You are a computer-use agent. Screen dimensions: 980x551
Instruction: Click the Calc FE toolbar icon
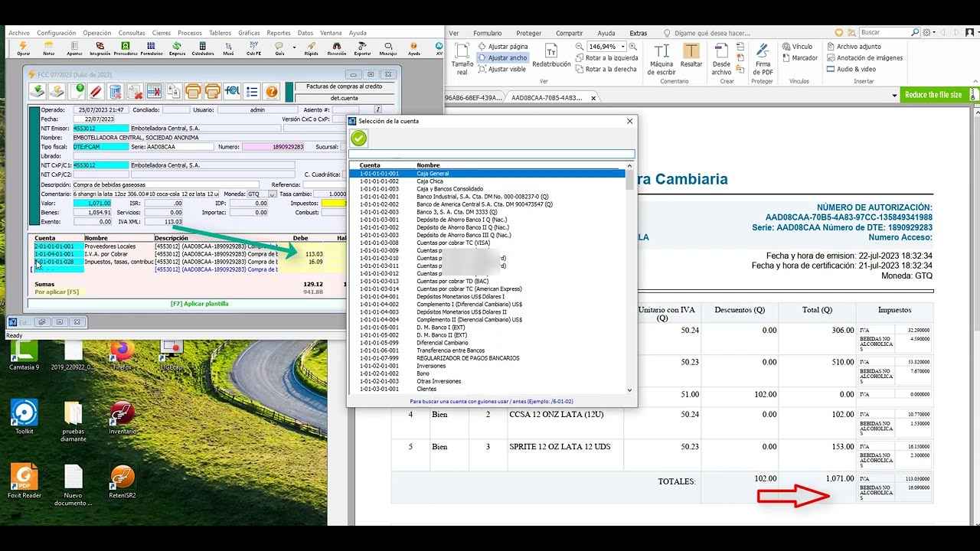pyautogui.click(x=254, y=48)
